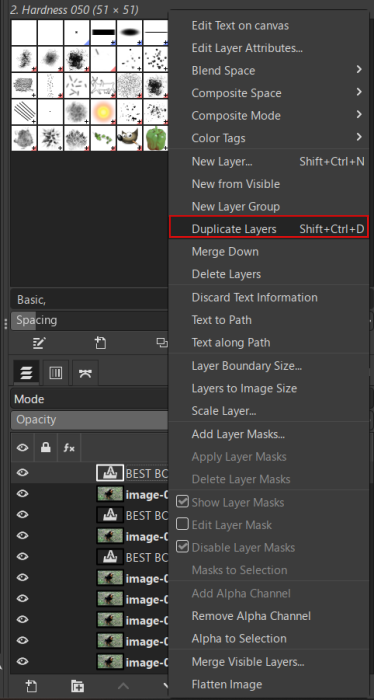Image resolution: width=374 pixels, height=700 pixels.
Task: Open the Paths tab icon
Action: [x=85, y=373]
